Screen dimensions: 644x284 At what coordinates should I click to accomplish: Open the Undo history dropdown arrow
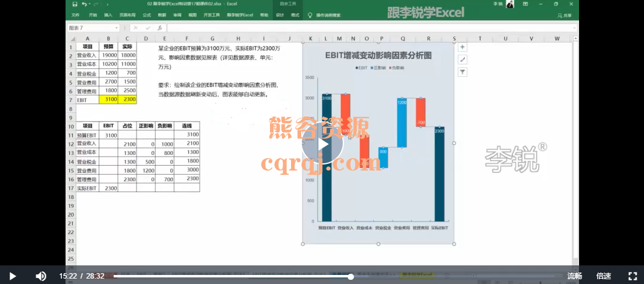pos(89,4)
